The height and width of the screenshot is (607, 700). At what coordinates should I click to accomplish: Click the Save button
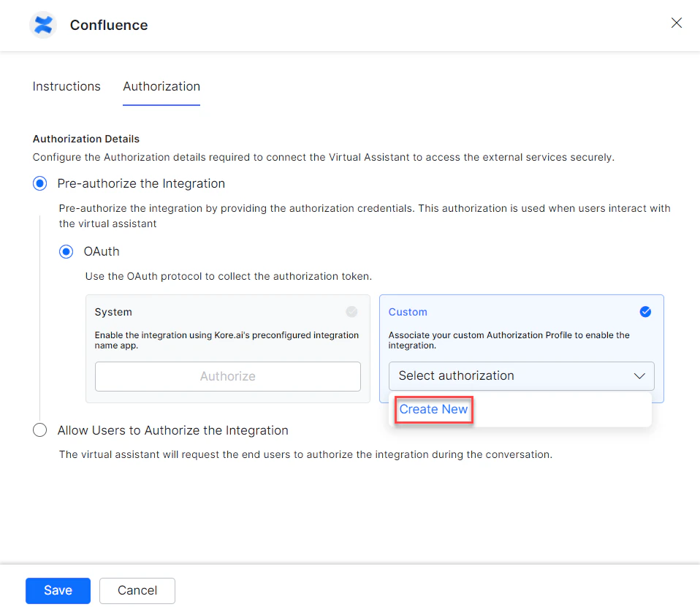[x=58, y=590]
